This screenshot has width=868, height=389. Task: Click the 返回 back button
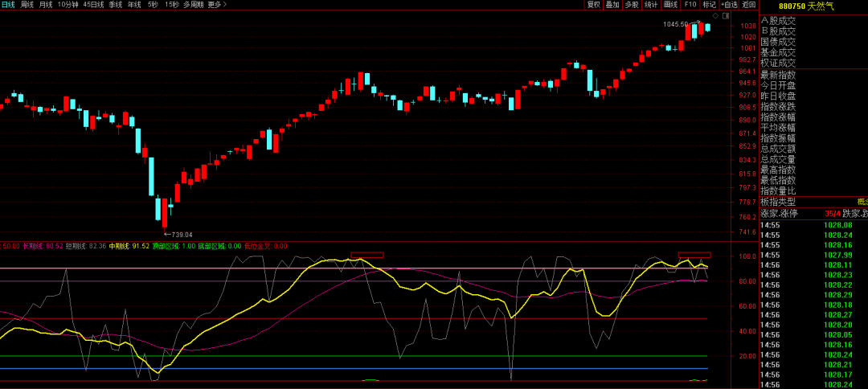(748, 5)
